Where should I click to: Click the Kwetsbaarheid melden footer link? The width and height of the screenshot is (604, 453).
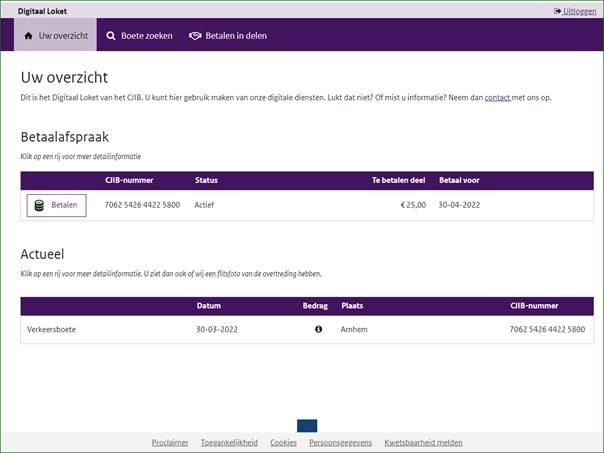pos(423,442)
